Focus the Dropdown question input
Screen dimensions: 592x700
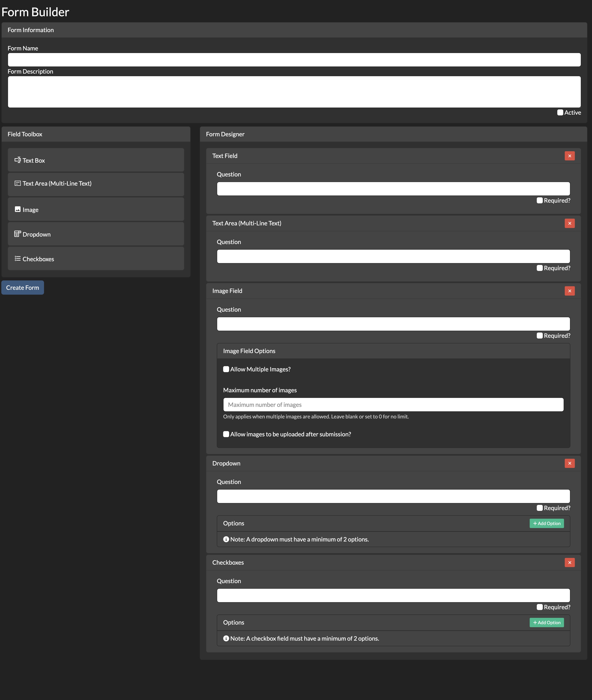pyautogui.click(x=393, y=496)
